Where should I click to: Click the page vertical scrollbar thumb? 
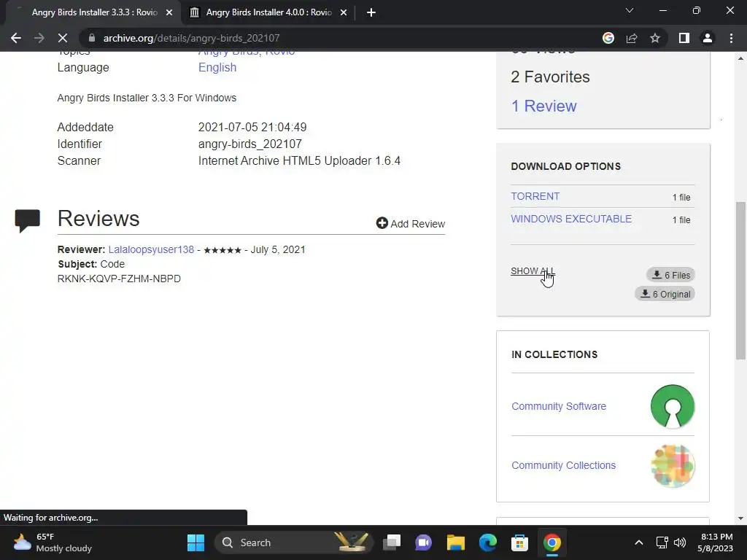pos(740,281)
